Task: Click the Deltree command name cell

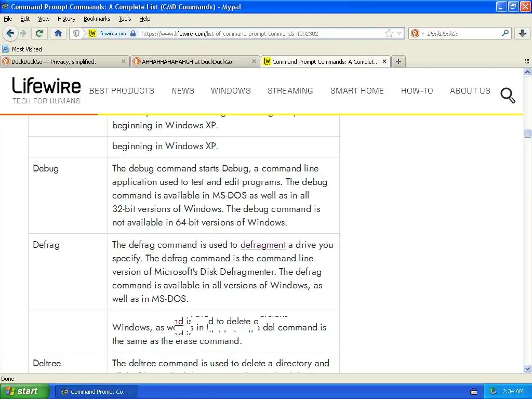Action: click(x=68, y=363)
